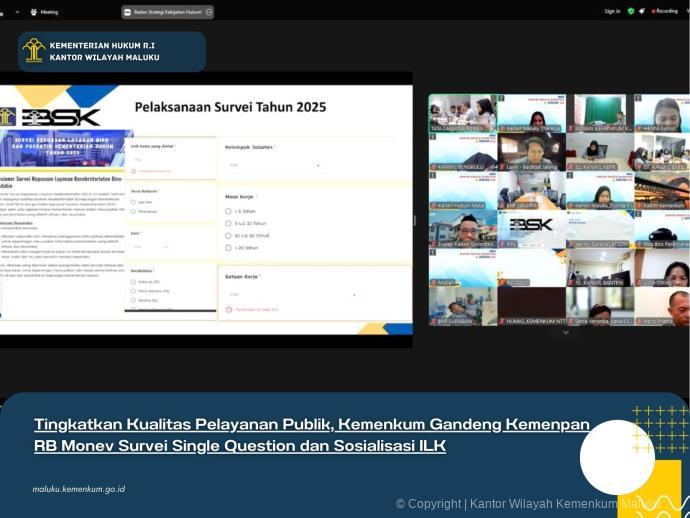Select the BSK logo participant tile
The width and height of the screenshot is (690, 518).
click(x=531, y=224)
